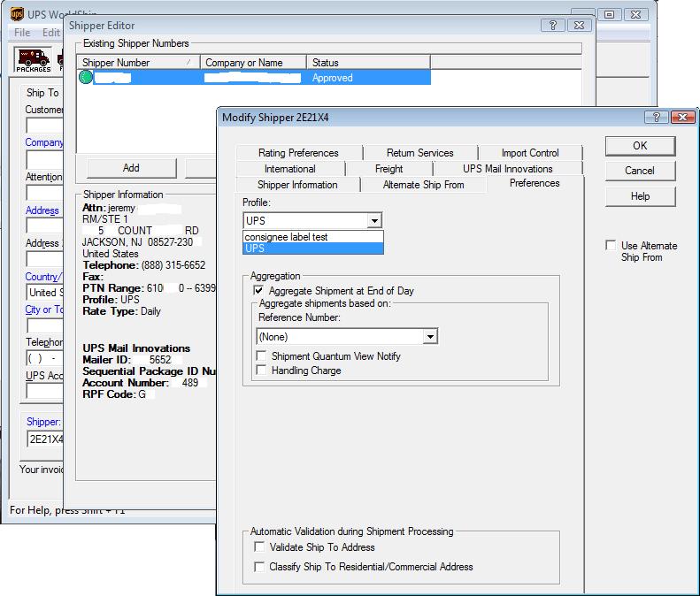Close the Modify Shipper dialog
This screenshot has width=700, height=596.
[x=682, y=118]
